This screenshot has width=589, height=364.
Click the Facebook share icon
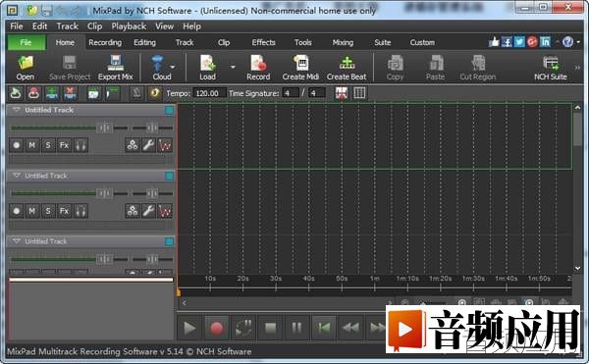click(507, 41)
